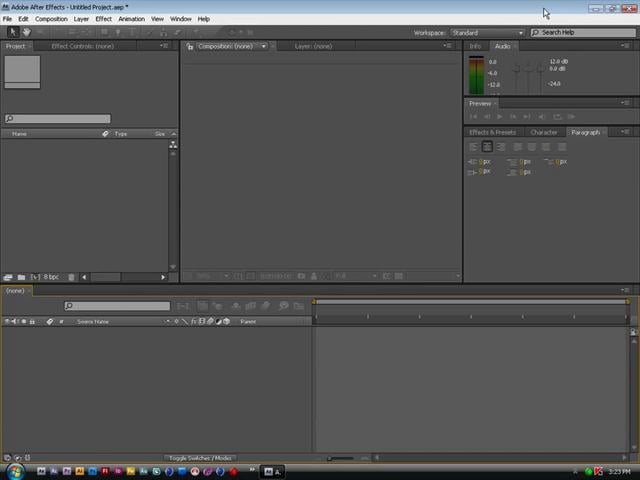Open the Composition menu
The image size is (640, 480).
click(51, 19)
